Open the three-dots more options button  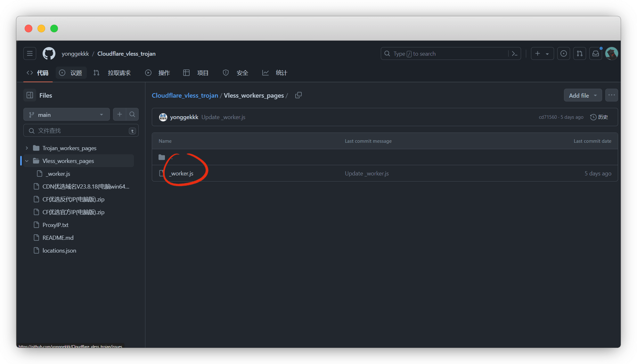(612, 95)
